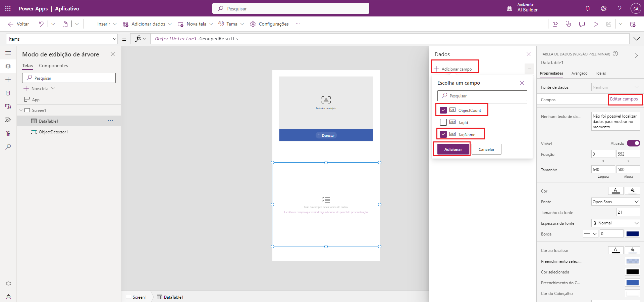Pick the border color swatch
Image resolution: width=644 pixels, height=302 pixels.
click(x=633, y=234)
